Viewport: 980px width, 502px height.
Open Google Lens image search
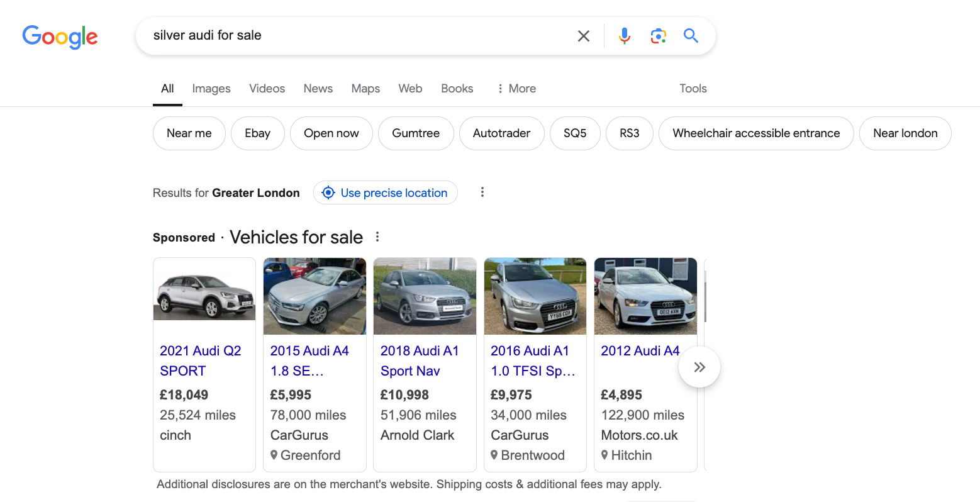pos(658,36)
